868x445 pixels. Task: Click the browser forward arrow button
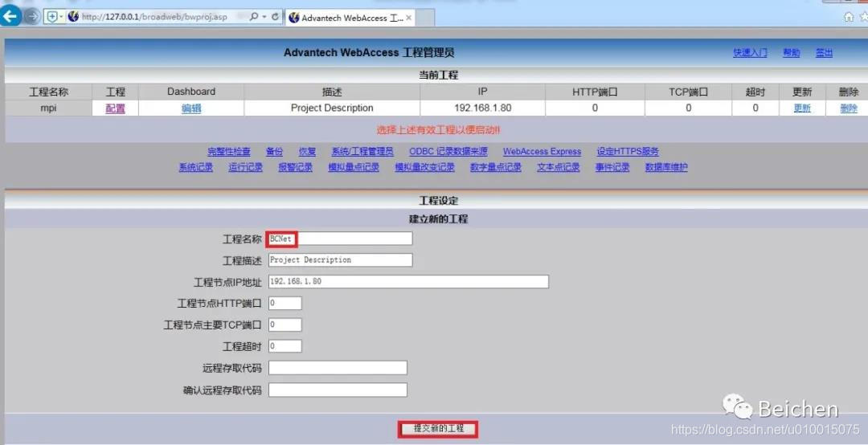tap(32, 17)
